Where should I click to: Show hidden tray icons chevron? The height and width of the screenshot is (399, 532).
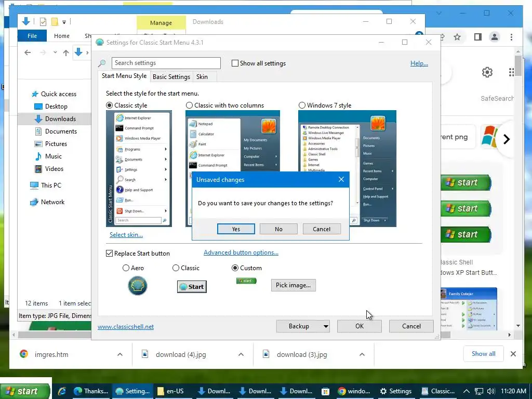(x=467, y=391)
